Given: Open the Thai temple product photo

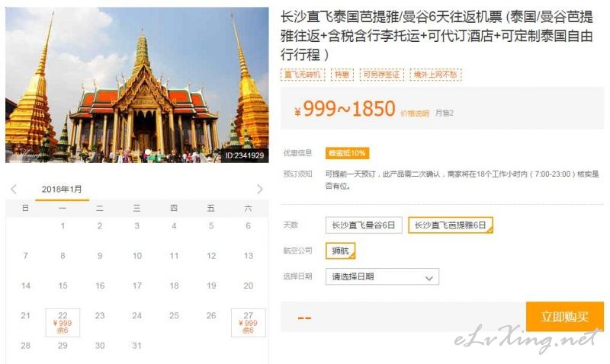Looking at the screenshot, I should (x=137, y=85).
